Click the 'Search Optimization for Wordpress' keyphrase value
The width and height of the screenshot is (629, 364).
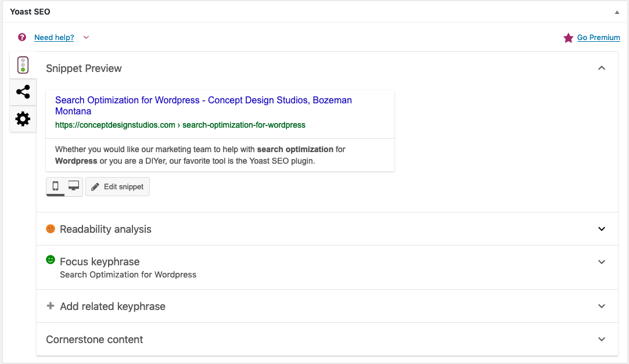point(128,275)
